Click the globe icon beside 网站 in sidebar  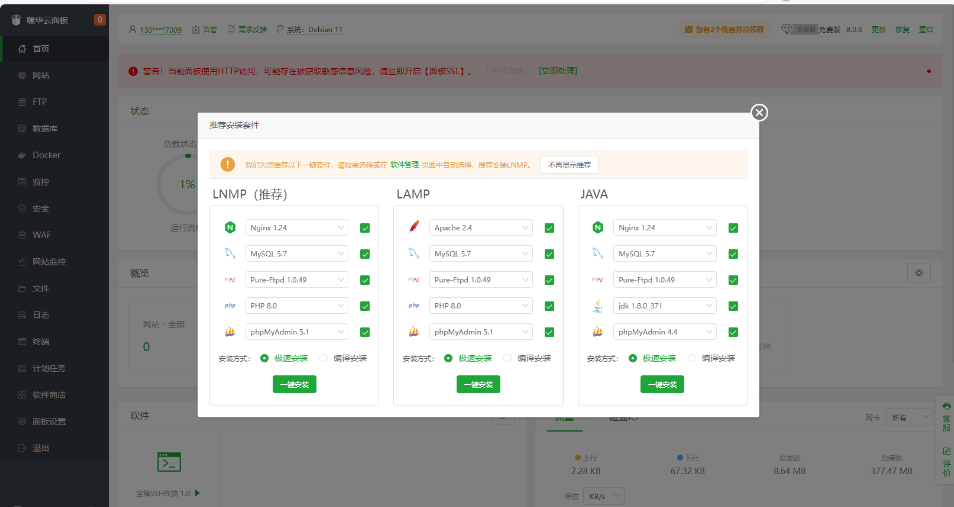[x=22, y=75]
